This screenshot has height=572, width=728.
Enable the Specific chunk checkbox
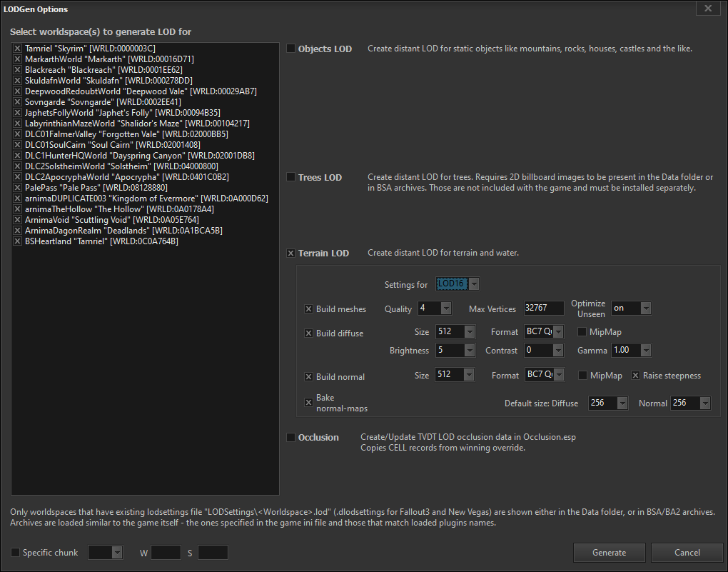(x=15, y=553)
